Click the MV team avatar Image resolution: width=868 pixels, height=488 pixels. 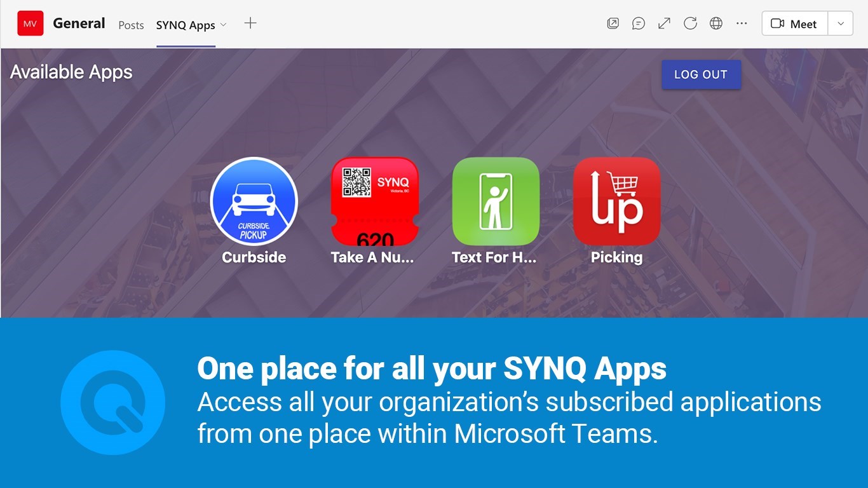pyautogui.click(x=31, y=24)
